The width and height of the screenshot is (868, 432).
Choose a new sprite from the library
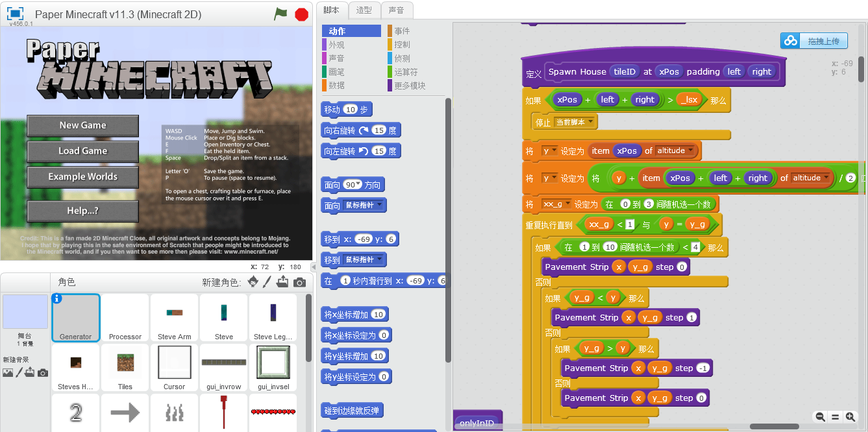point(253,282)
